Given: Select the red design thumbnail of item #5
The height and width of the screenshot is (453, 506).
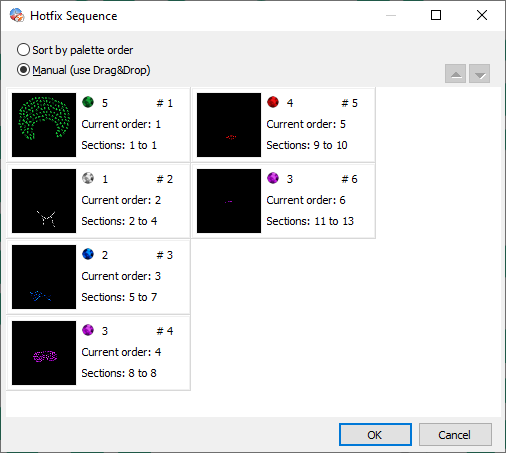Looking at the screenshot, I should click(229, 125).
